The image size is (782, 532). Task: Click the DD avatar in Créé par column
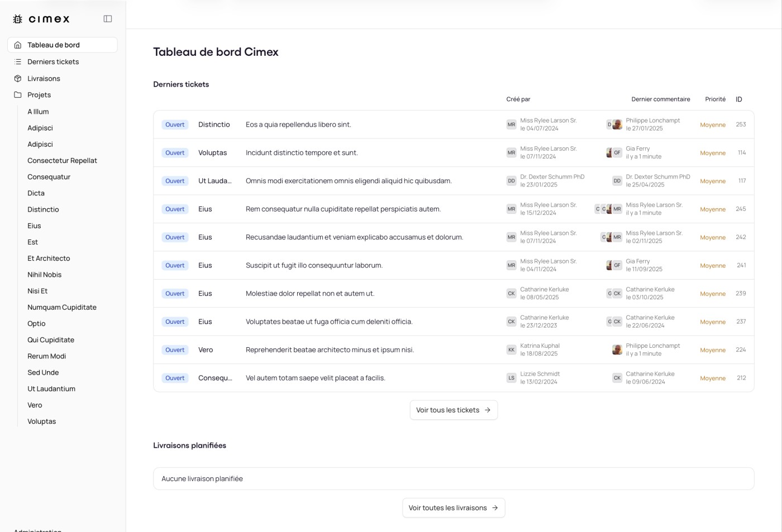[x=511, y=181]
